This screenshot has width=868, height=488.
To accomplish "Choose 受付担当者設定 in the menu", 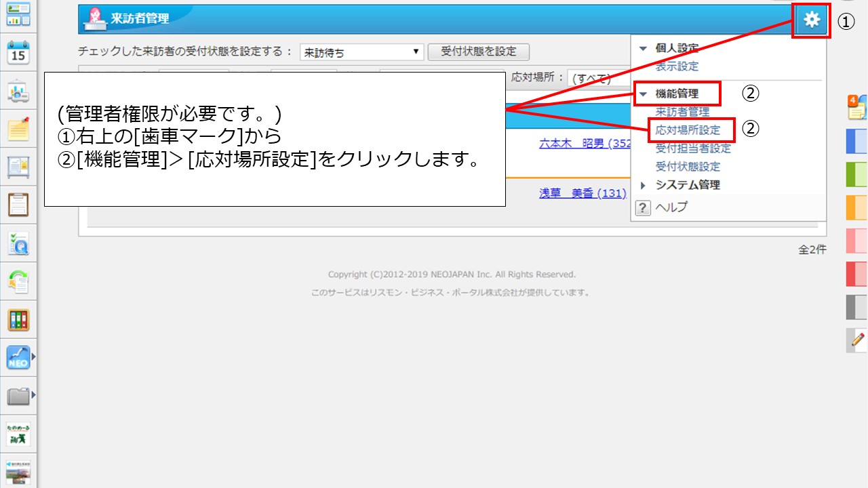I will point(693,148).
